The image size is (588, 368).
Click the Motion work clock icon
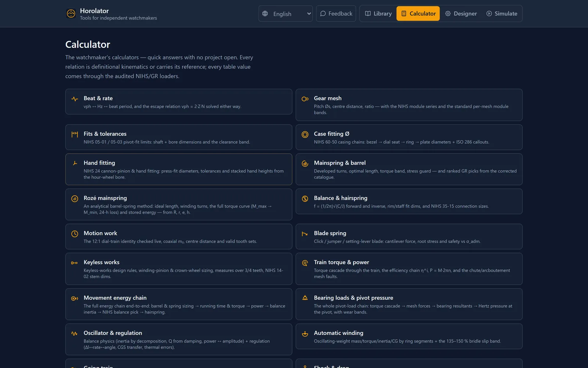tap(75, 234)
